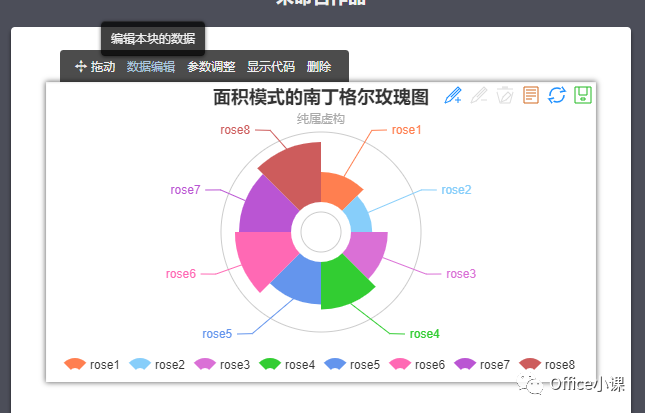Screen dimensions: 645x413
Task: Click the pink rose6 chart sector
Action: click(263, 257)
